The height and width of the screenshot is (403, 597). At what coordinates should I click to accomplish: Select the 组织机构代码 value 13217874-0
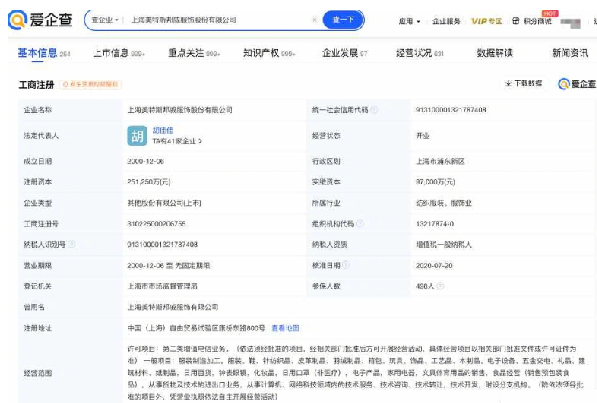pos(435,224)
